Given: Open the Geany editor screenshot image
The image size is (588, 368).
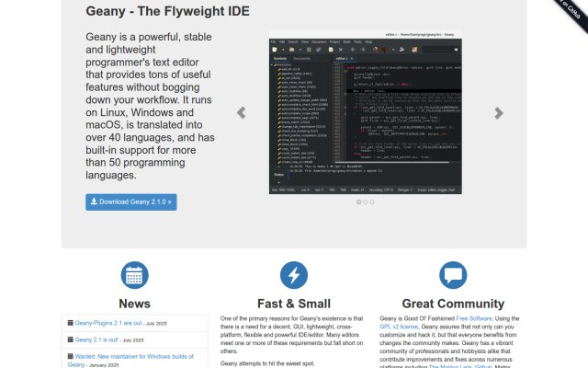Looking at the screenshot, I should click(x=366, y=112).
